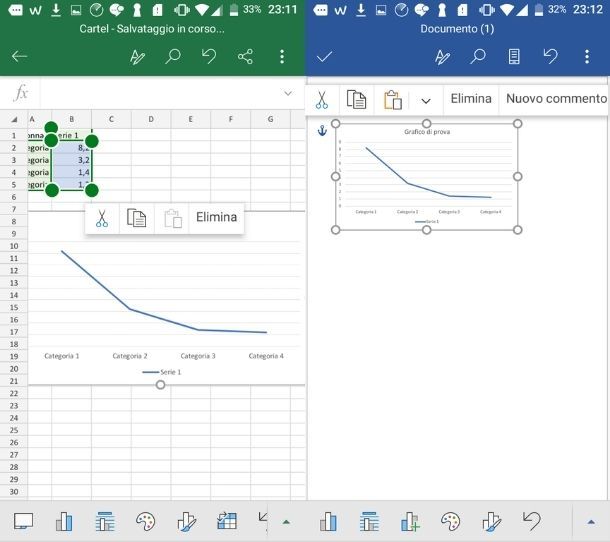Tap the Word bottom-bar chart layout icon
This screenshot has height=542, width=610.
369,521
